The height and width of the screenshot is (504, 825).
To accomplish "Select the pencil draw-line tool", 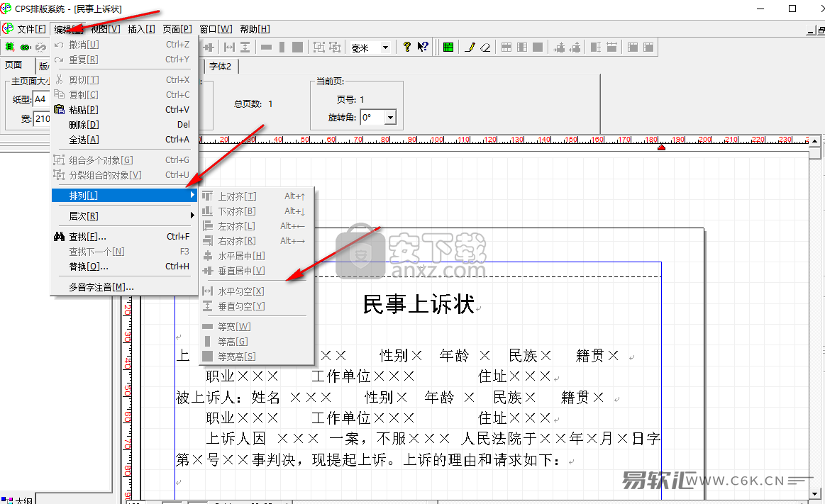I will (470, 47).
